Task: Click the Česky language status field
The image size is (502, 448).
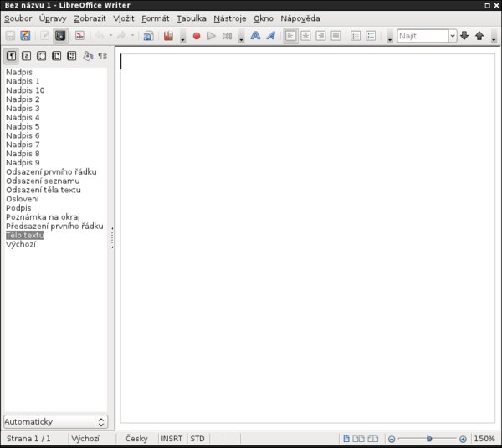Action: click(x=136, y=439)
